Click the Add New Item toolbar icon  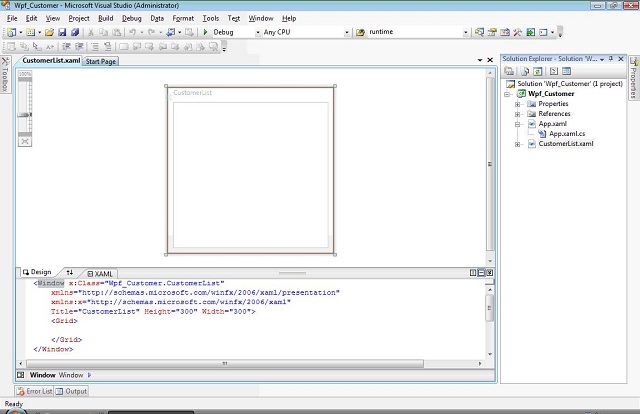click(x=31, y=32)
